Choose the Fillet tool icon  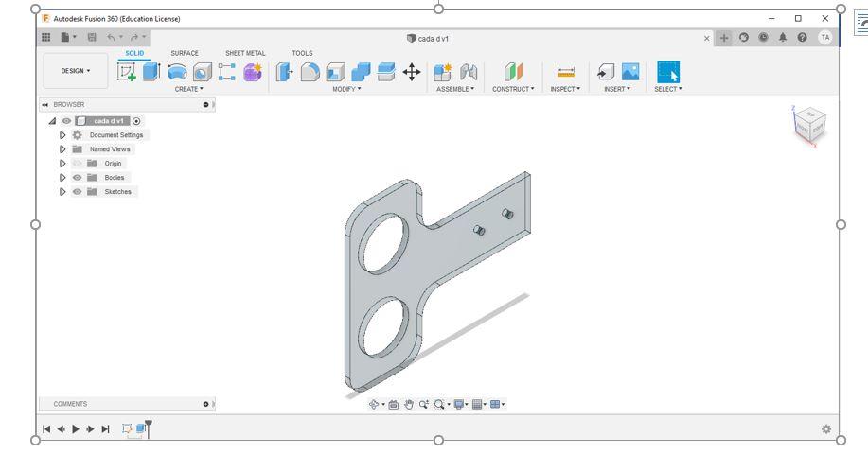310,72
